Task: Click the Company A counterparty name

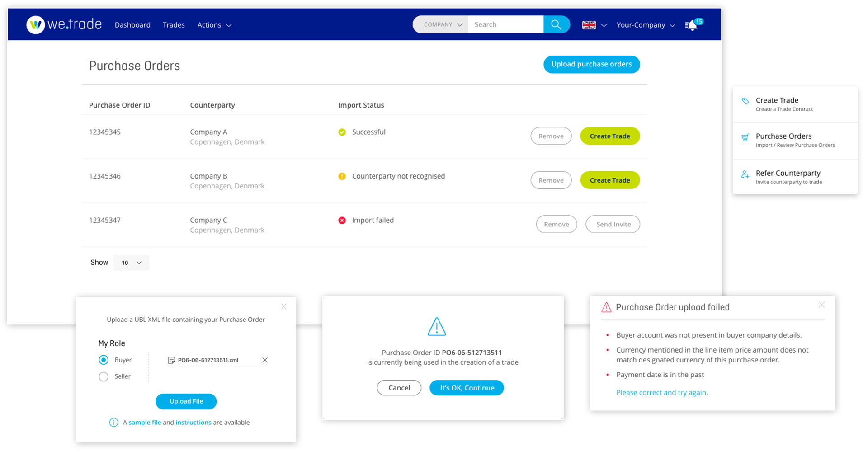Action: pos(208,132)
